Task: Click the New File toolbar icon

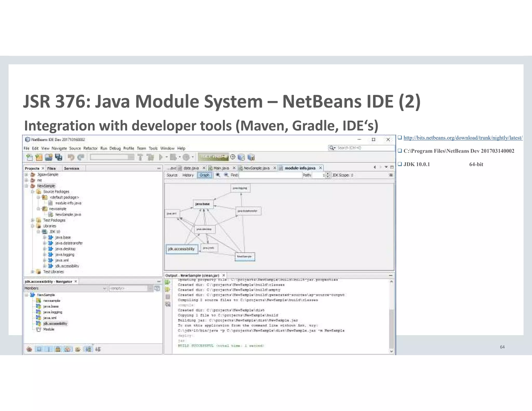Action: point(29,157)
